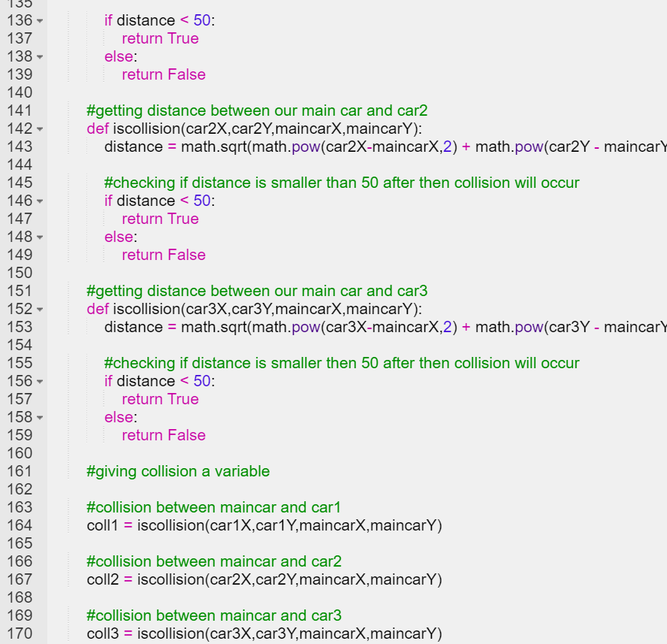The width and height of the screenshot is (667, 644).
Task: Fold the else block at line 148
Action: (39, 237)
